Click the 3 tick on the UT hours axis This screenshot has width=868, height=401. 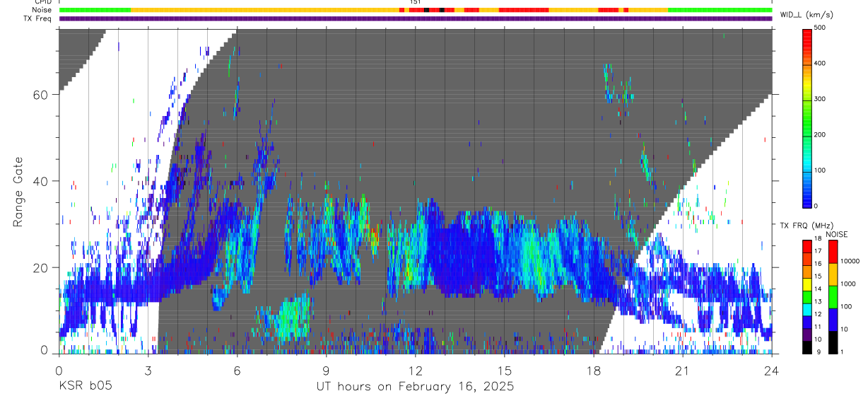(148, 371)
